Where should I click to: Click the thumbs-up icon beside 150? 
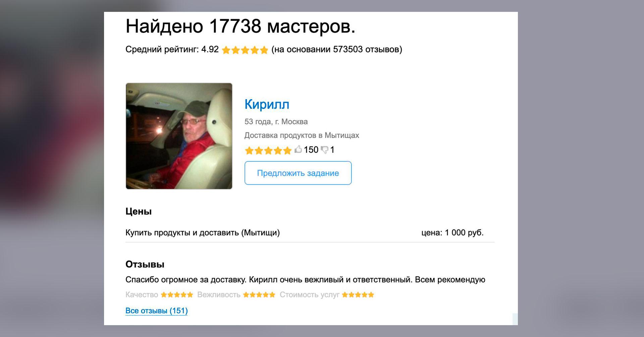(298, 149)
